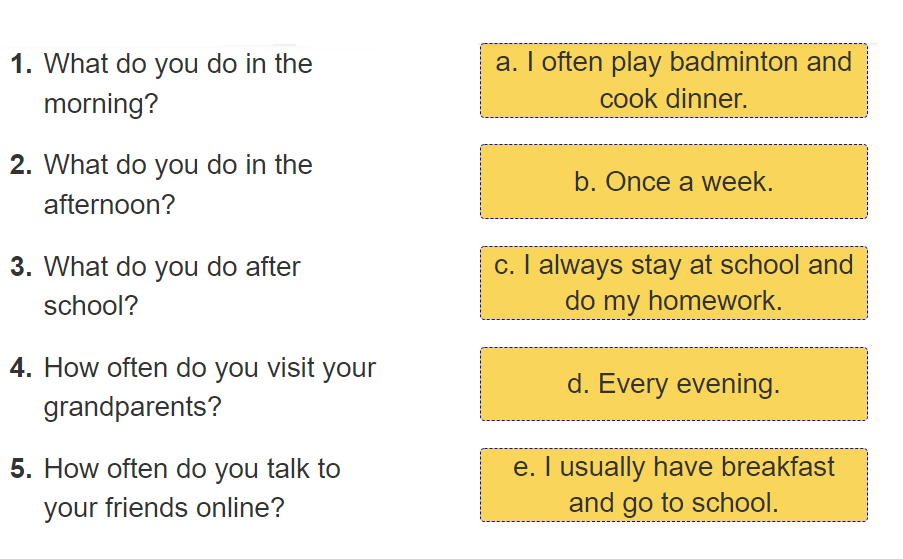Click the bold number 1 label
Screen dimensions: 903x559
click(x=22, y=65)
